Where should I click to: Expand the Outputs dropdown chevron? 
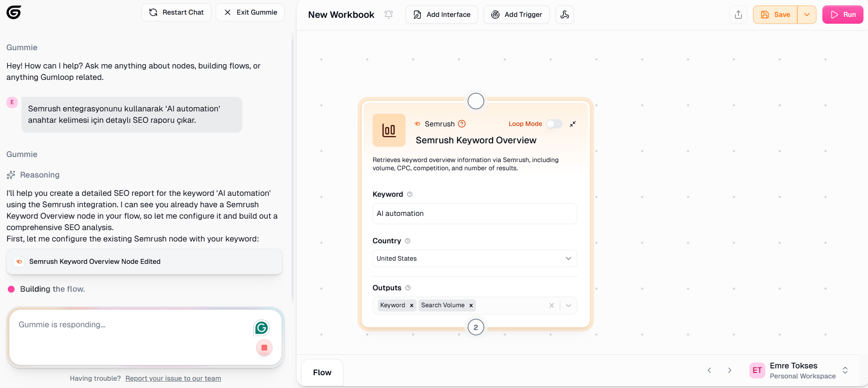[x=568, y=305]
